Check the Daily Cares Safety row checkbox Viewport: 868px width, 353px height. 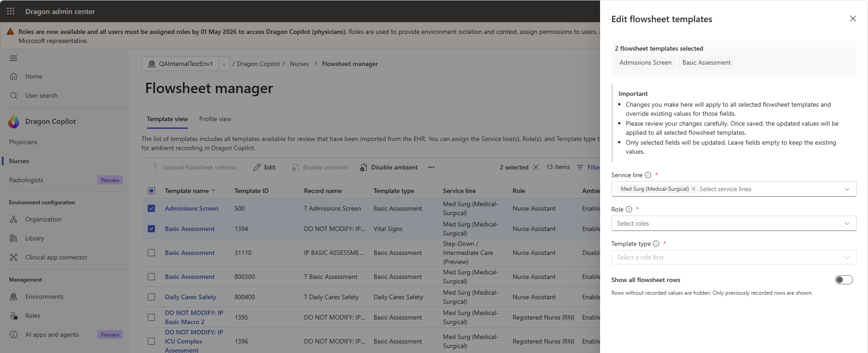(x=151, y=297)
